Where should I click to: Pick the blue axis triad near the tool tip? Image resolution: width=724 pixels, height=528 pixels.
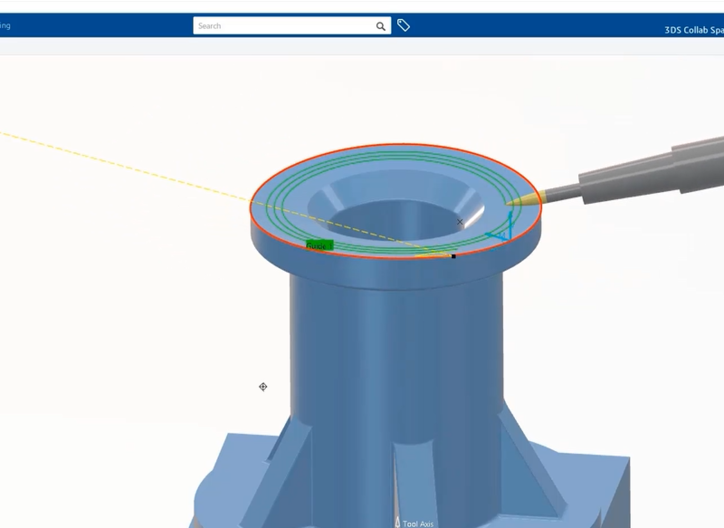(x=503, y=231)
